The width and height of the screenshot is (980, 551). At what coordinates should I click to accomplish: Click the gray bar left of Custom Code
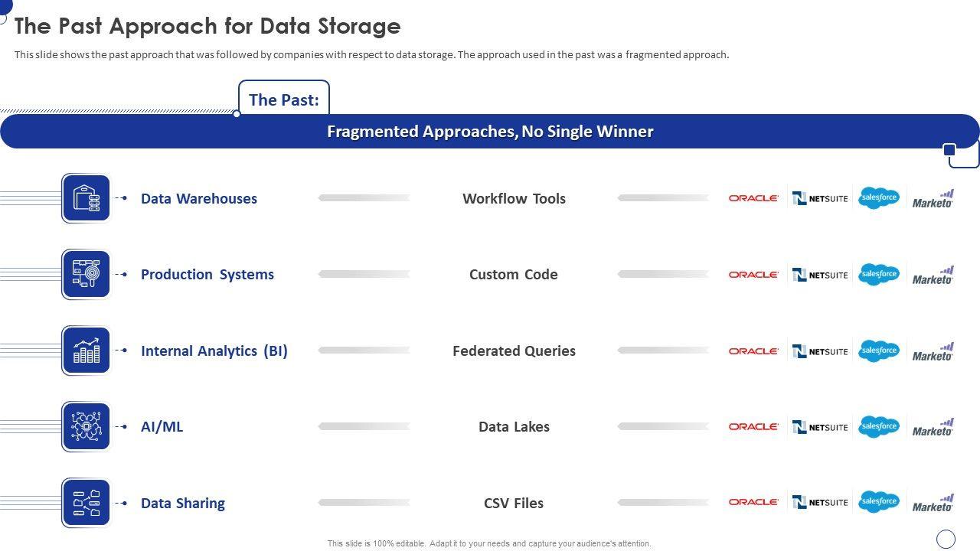[x=364, y=274]
